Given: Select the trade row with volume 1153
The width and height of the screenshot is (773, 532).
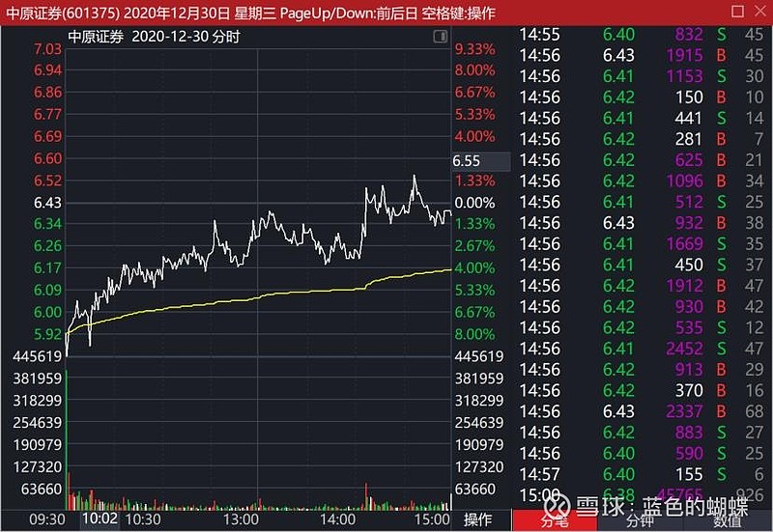Looking at the screenshot, I should tap(642, 76).
